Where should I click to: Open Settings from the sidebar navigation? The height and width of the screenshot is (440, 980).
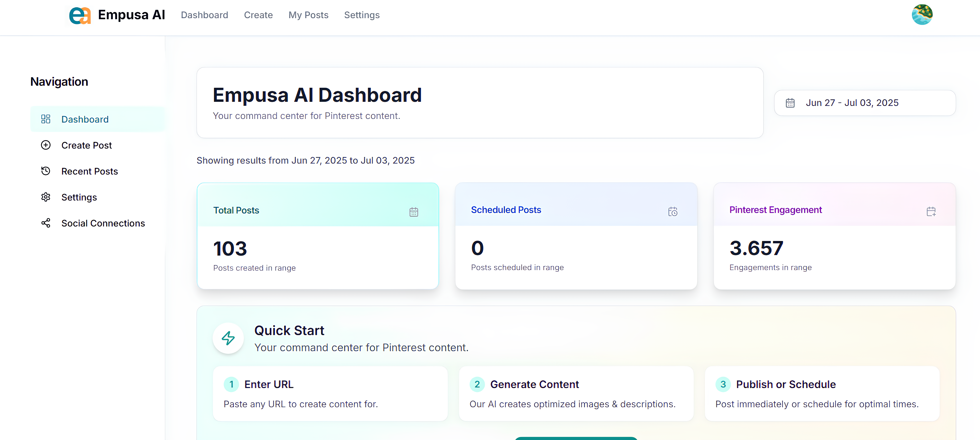(x=98, y=197)
